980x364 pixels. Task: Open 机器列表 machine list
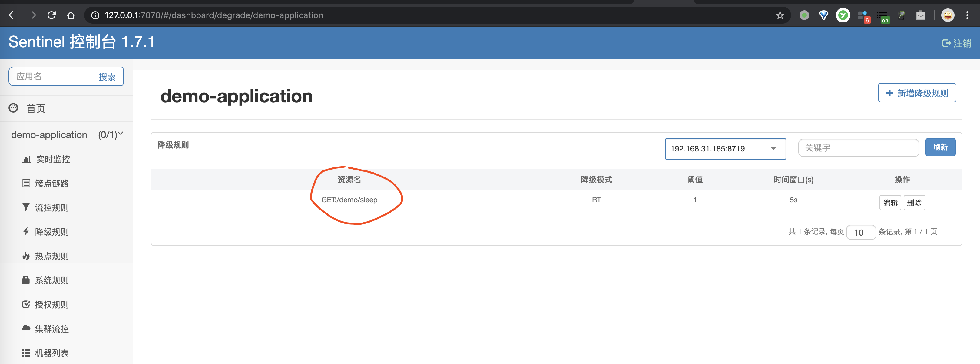pyautogui.click(x=52, y=352)
